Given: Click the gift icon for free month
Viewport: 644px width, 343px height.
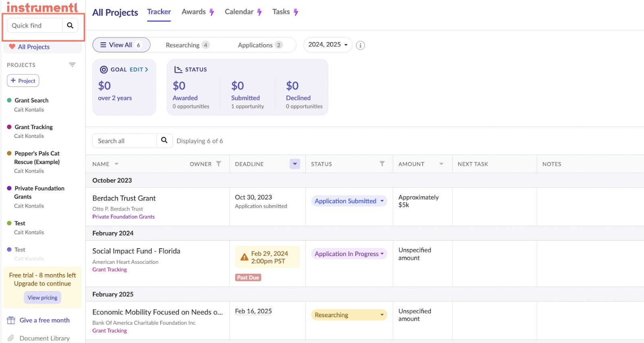Looking at the screenshot, I should pyautogui.click(x=11, y=320).
